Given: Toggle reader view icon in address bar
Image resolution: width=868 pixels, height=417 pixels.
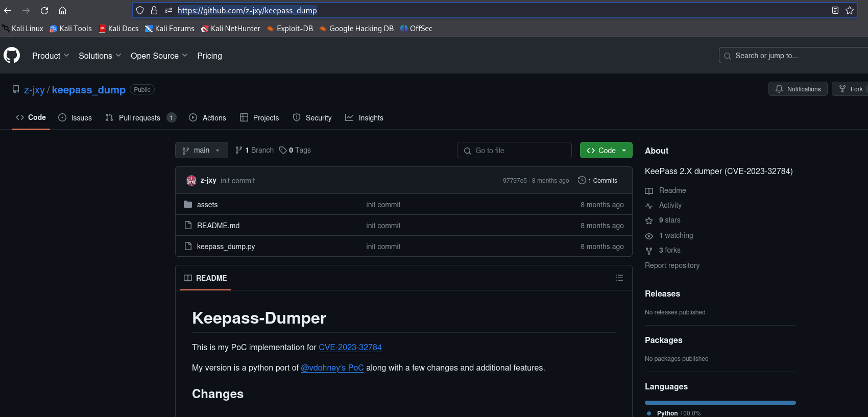Looking at the screenshot, I should [x=835, y=10].
